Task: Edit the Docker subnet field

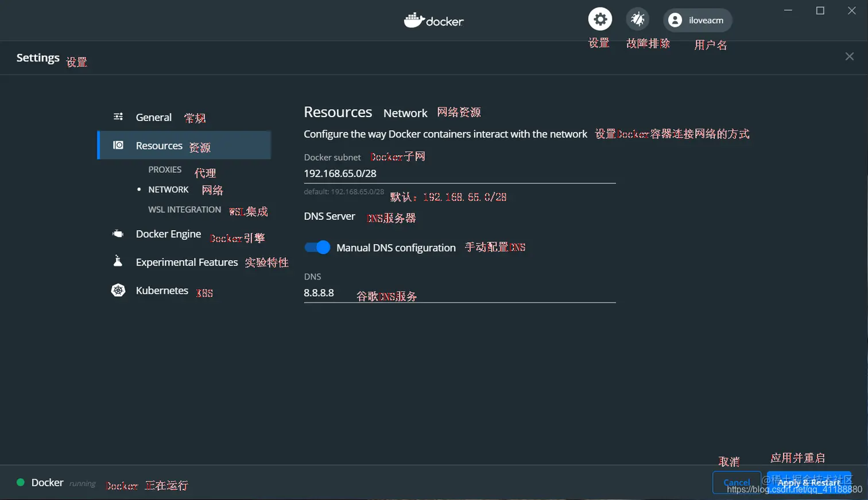Action: [x=459, y=173]
